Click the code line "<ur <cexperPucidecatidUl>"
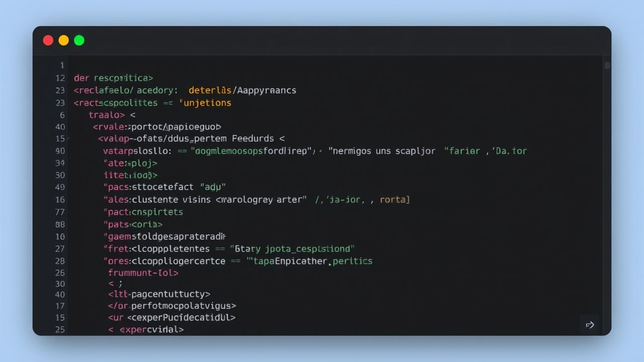644x362 pixels. click(172, 318)
